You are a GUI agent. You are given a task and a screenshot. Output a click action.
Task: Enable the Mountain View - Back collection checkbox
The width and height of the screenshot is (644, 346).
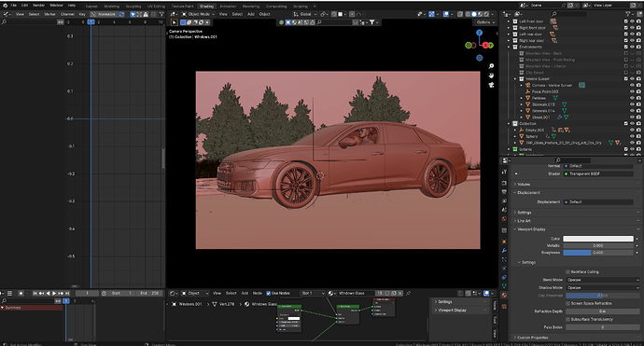pyautogui.click(x=626, y=53)
